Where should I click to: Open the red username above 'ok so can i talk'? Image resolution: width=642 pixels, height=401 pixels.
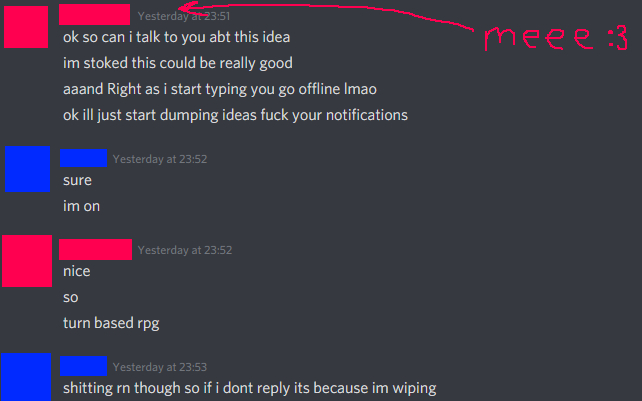click(x=95, y=15)
